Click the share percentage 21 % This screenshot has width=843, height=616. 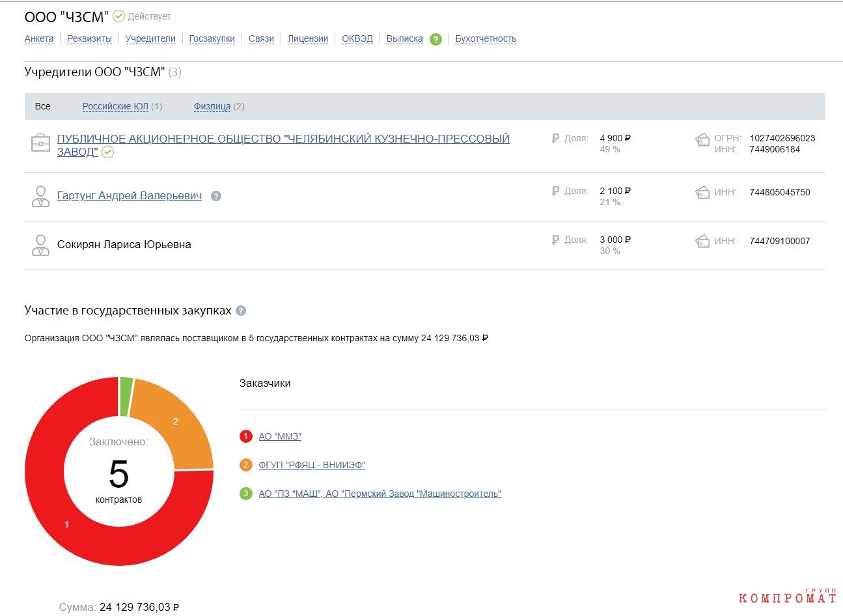[610, 202]
